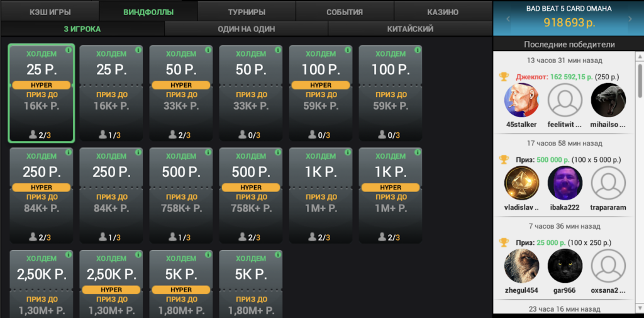Image resolution: width=644 pixels, height=318 pixels.
Task: Switch to Китайский sub-tab
Action: [x=410, y=29]
